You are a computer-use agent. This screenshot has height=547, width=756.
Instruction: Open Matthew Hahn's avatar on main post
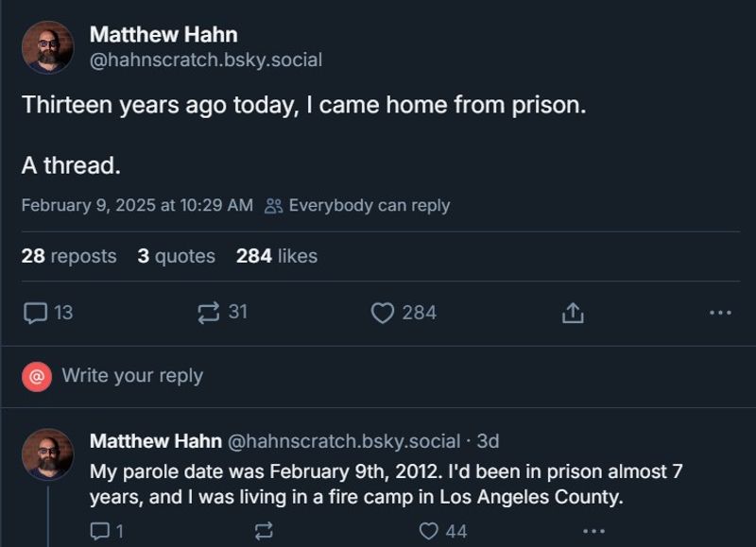coord(47,47)
